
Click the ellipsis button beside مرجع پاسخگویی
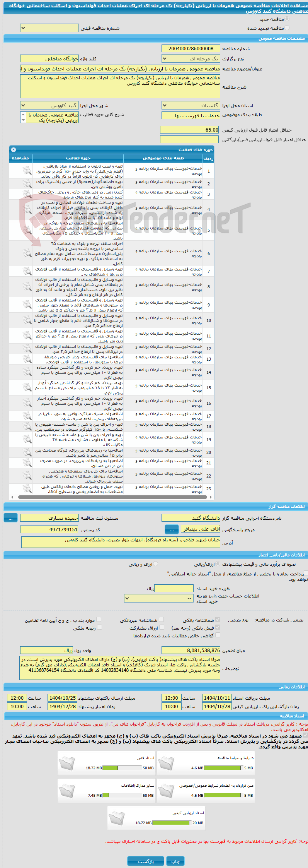172,529
